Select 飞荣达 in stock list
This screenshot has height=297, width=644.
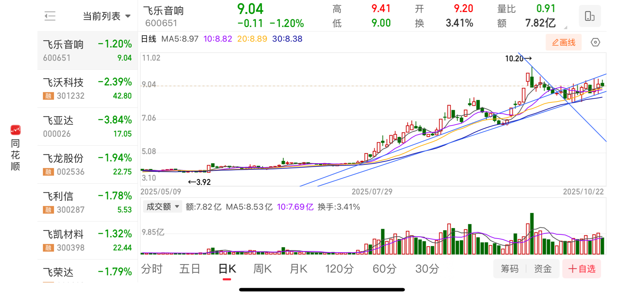pos(87,271)
